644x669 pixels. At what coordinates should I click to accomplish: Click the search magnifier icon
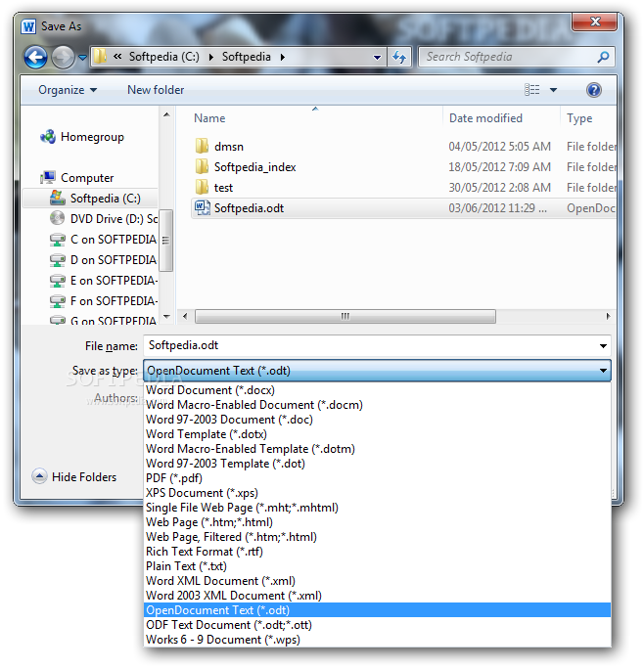(603, 57)
